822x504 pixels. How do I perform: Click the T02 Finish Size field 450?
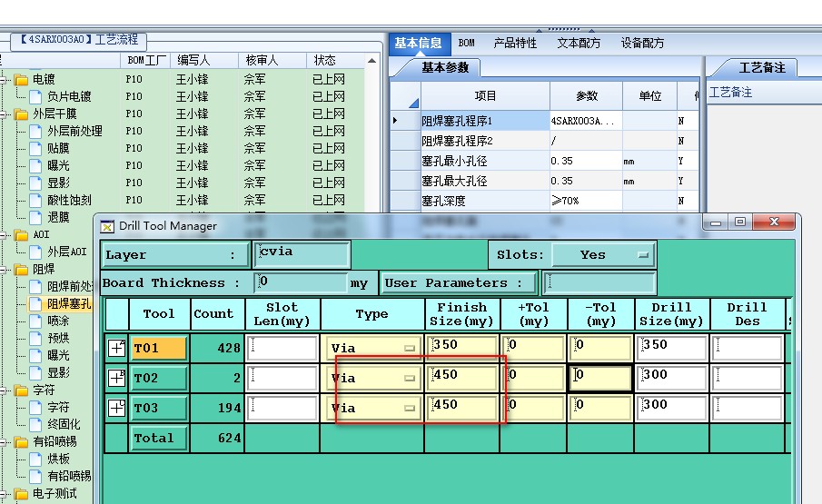point(461,378)
